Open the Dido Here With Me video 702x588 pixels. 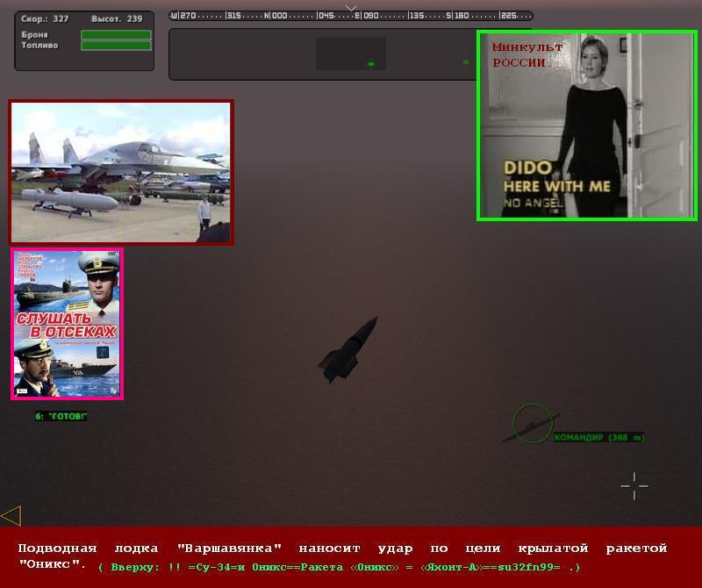pyautogui.click(x=587, y=125)
